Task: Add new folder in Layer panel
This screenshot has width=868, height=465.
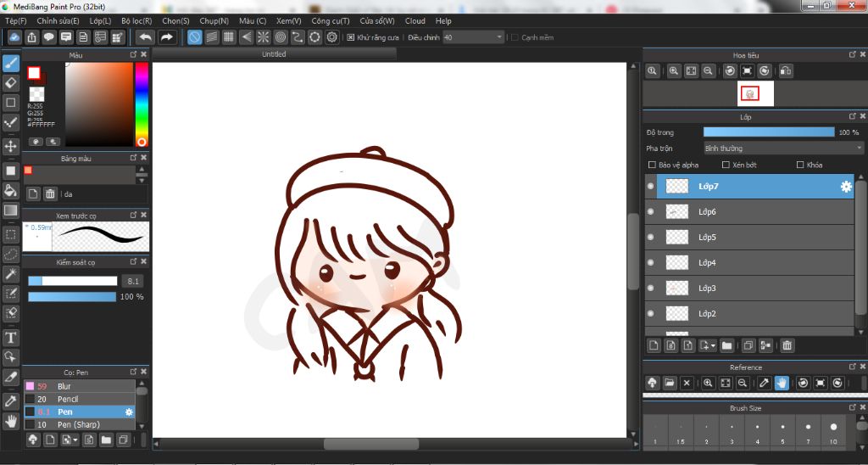Action: point(726,345)
